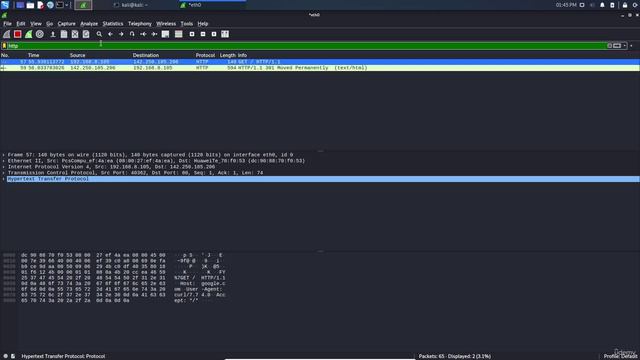Screen dimensions: 640x360
Task: Open the Statistics menu
Action: [x=113, y=24]
